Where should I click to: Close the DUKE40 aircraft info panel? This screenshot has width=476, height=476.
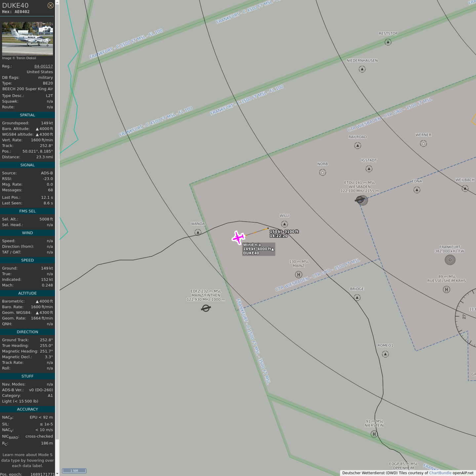click(x=50, y=5)
